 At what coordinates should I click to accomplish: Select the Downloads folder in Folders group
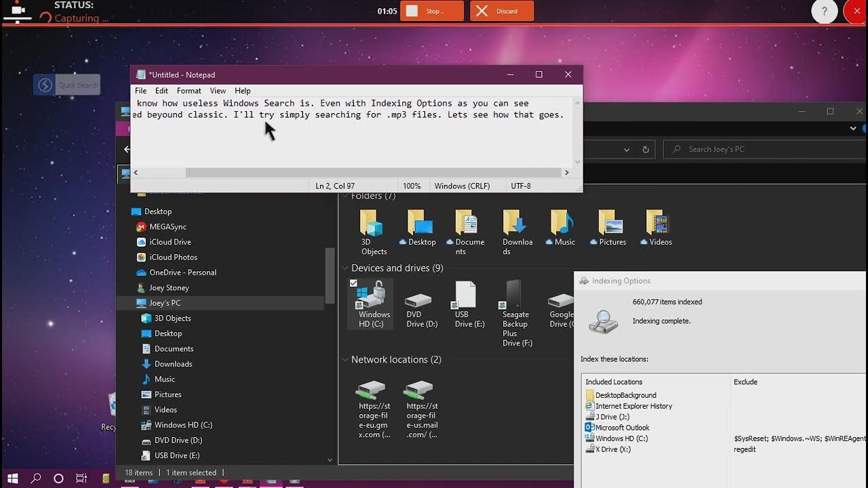point(517,232)
